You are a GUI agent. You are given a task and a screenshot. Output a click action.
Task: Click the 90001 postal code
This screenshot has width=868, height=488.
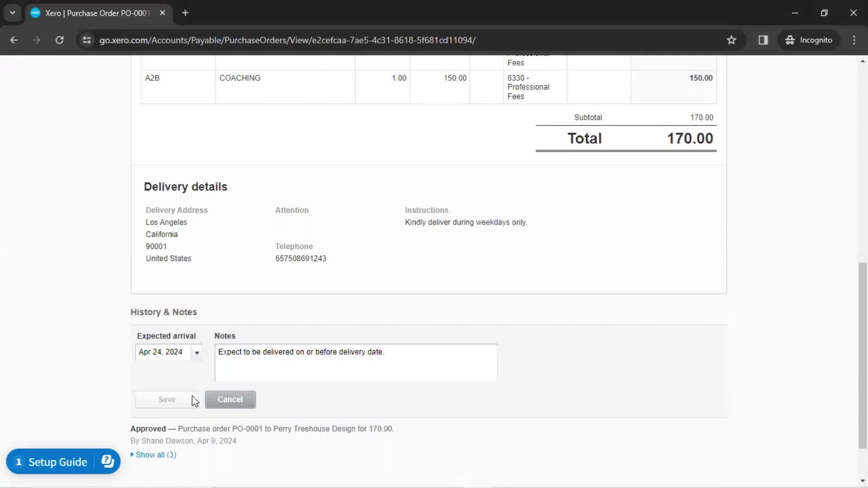pos(156,246)
